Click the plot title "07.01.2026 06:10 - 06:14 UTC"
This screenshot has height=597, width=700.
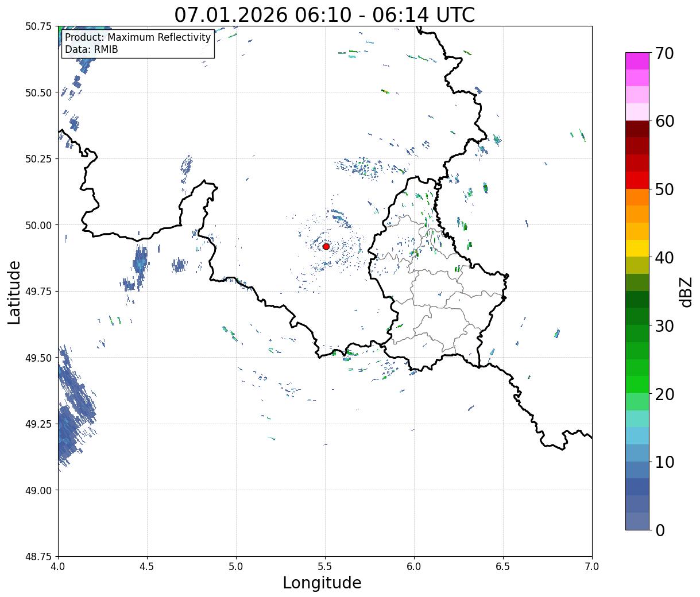pos(324,14)
